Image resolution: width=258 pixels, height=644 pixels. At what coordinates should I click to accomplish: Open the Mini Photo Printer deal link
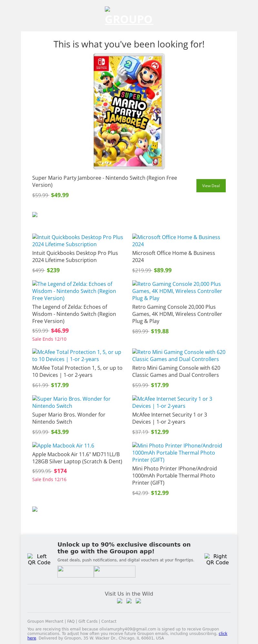177,452
